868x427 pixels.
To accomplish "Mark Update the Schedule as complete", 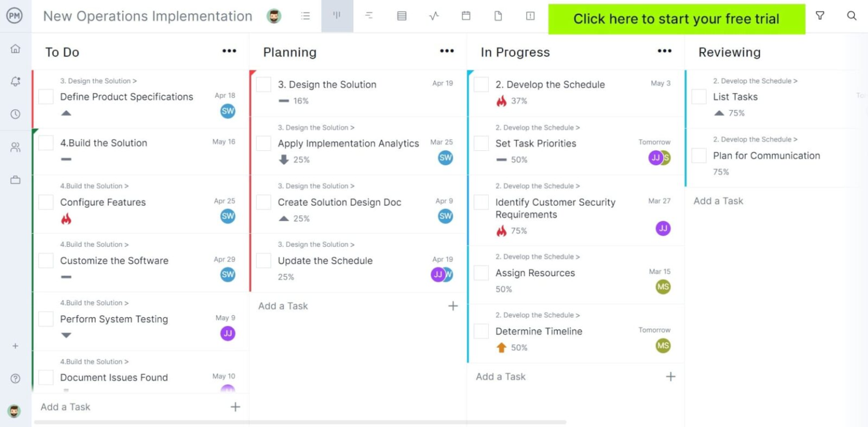I will (x=263, y=260).
